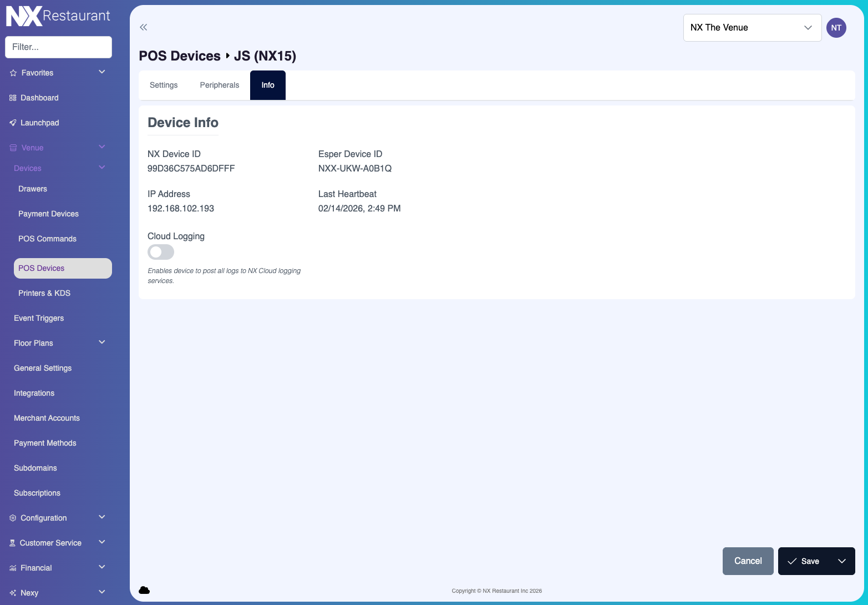Click the sidebar Filter input field
The image size is (868, 605).
pos(58,47)
